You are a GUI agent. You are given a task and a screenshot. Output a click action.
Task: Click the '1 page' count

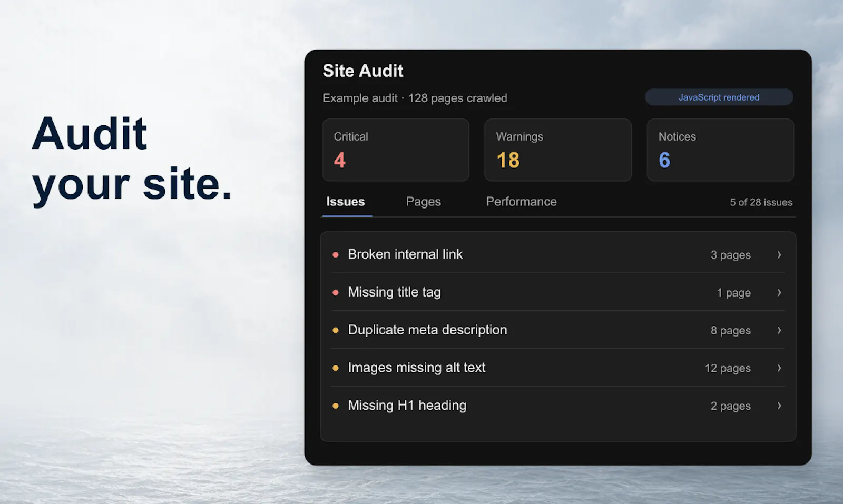click(734, 293)
